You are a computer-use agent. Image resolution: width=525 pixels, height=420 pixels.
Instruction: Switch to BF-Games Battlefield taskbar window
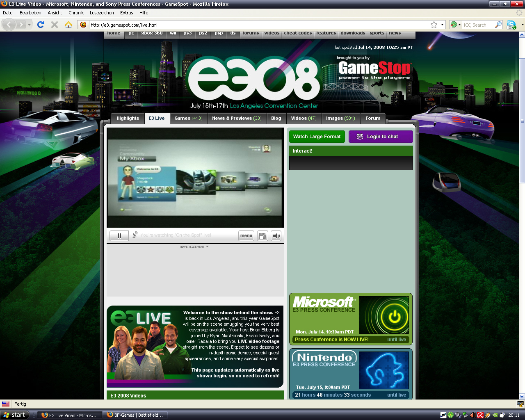coord(135,415)
